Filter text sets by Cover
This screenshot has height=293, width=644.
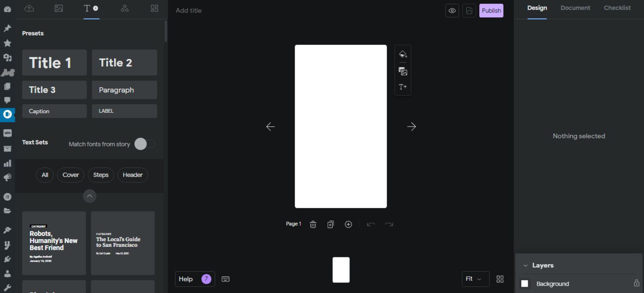coord(70,175)
